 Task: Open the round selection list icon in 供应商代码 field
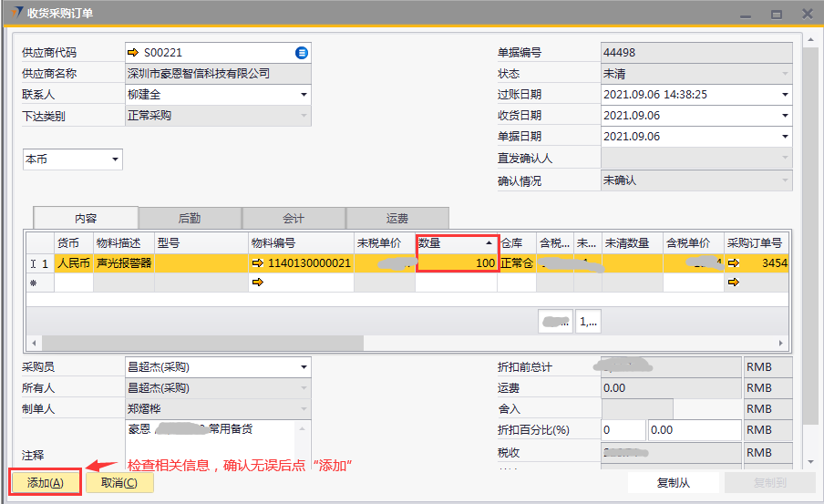pyautogui.click(x=302, y=53)
